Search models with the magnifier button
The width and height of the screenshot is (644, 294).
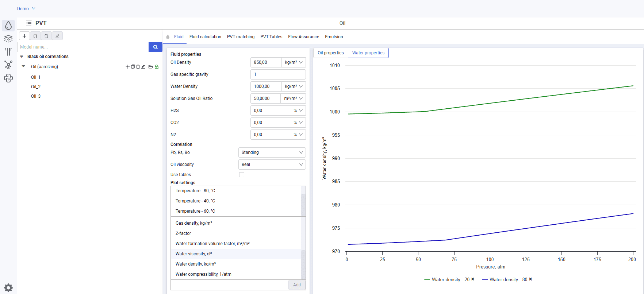point(156,47)
